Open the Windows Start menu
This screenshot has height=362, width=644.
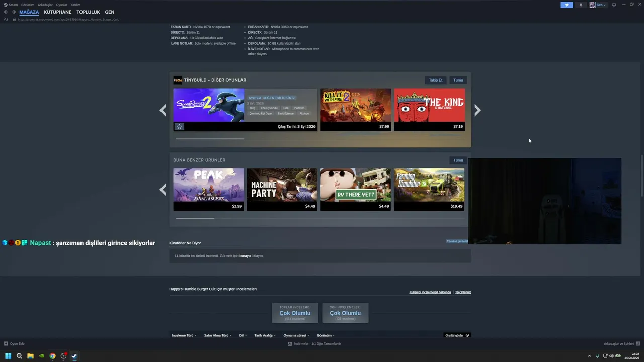coord(8,356)
